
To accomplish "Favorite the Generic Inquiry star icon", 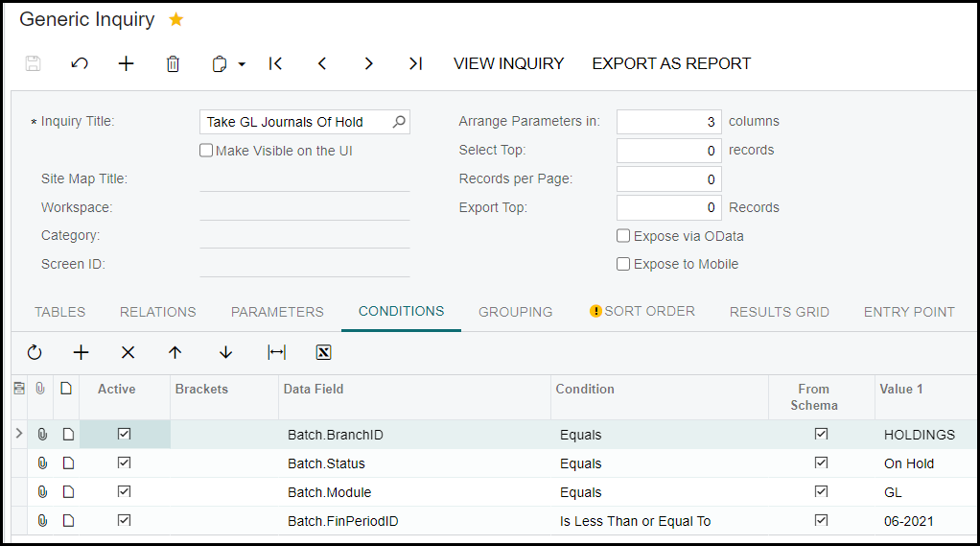I will pyautogui.click(x=176, y=19).
